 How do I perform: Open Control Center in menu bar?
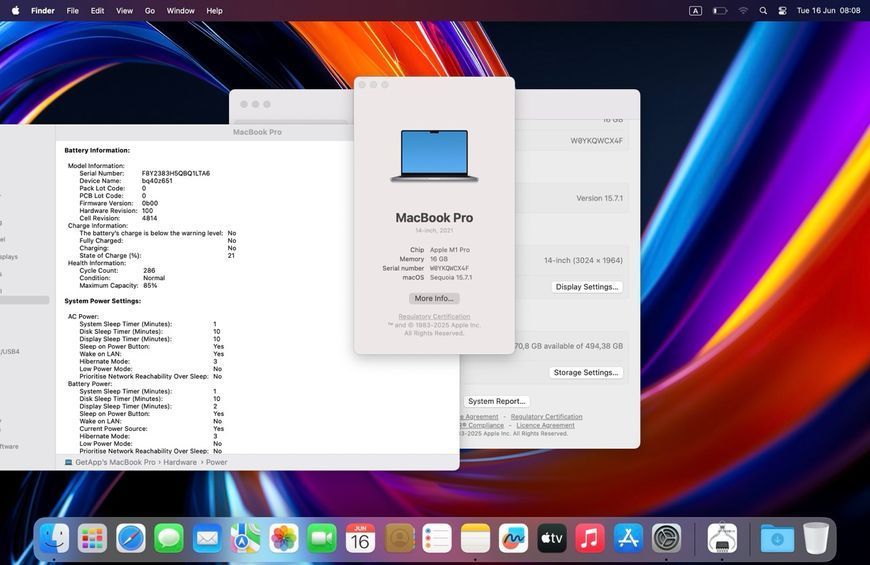[782, 11]
